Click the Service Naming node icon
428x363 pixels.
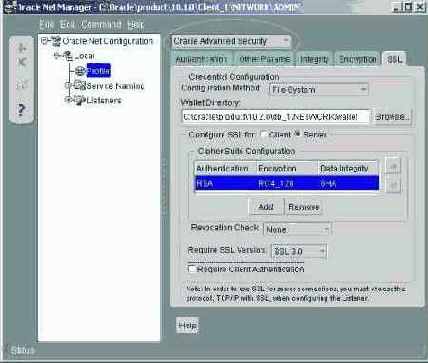(80, 85)
